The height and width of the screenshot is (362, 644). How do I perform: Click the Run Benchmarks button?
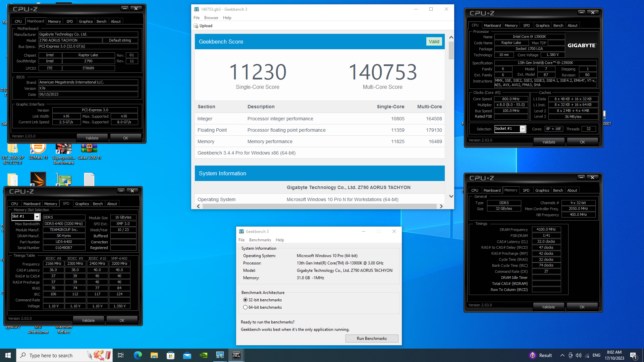372,339
